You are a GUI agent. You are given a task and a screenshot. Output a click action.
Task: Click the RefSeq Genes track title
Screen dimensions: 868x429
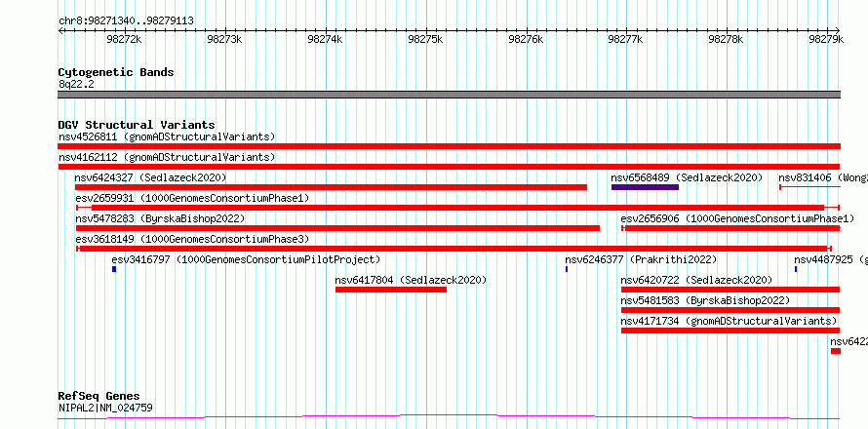pyautogui.click(x=99, y=396)
